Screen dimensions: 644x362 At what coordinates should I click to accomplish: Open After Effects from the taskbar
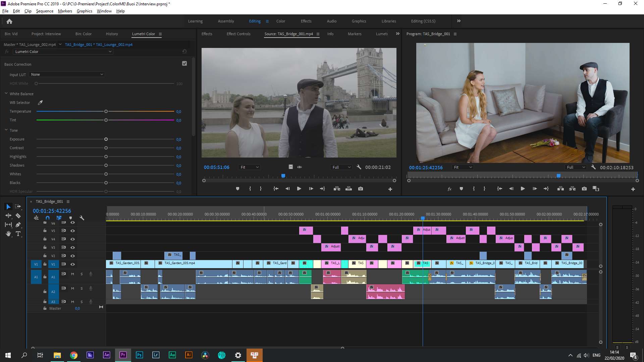pyautogui.click(x=106, y=355)
